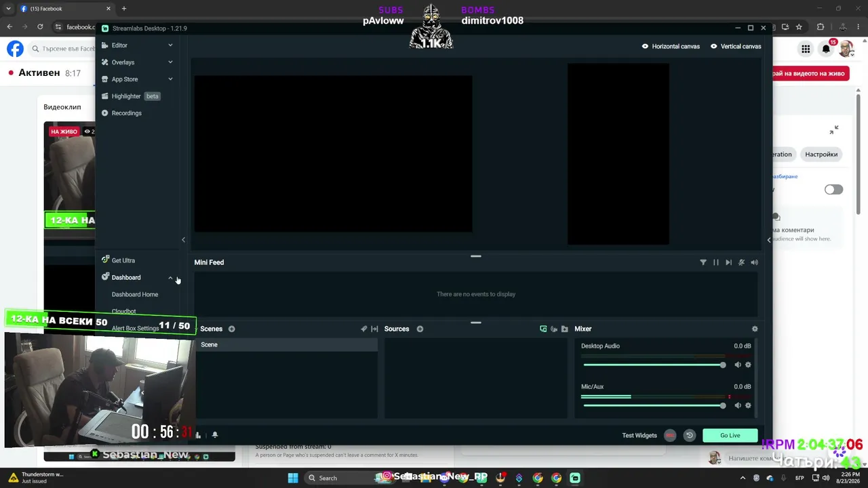Skip the current alert in Mini Feed
Screen dimensions: 868x488
[x=728, y=262]
